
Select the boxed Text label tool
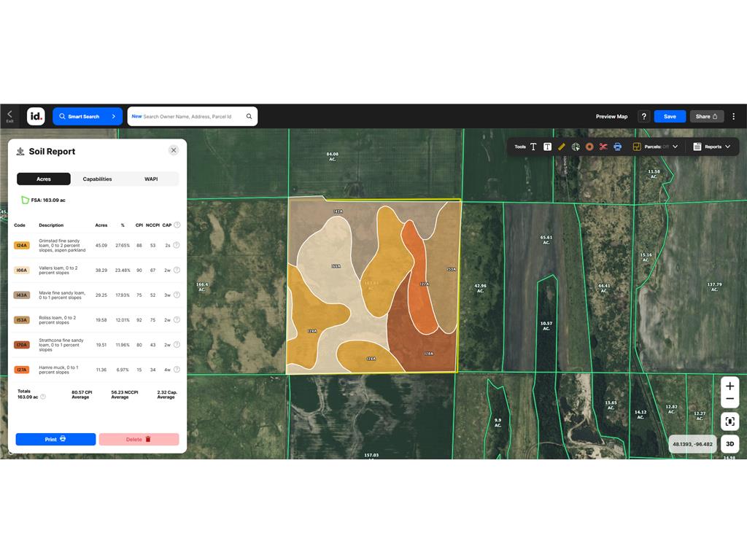(547, 147)
